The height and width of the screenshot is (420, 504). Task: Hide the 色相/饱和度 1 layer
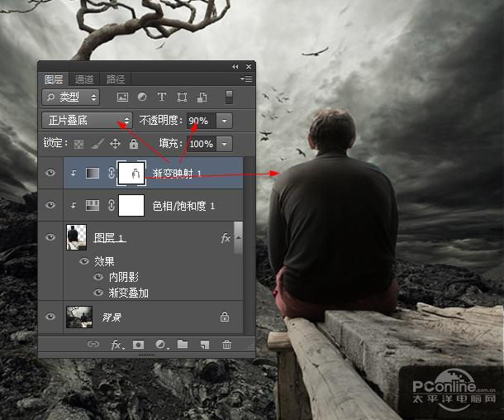[x=50, y=205]
